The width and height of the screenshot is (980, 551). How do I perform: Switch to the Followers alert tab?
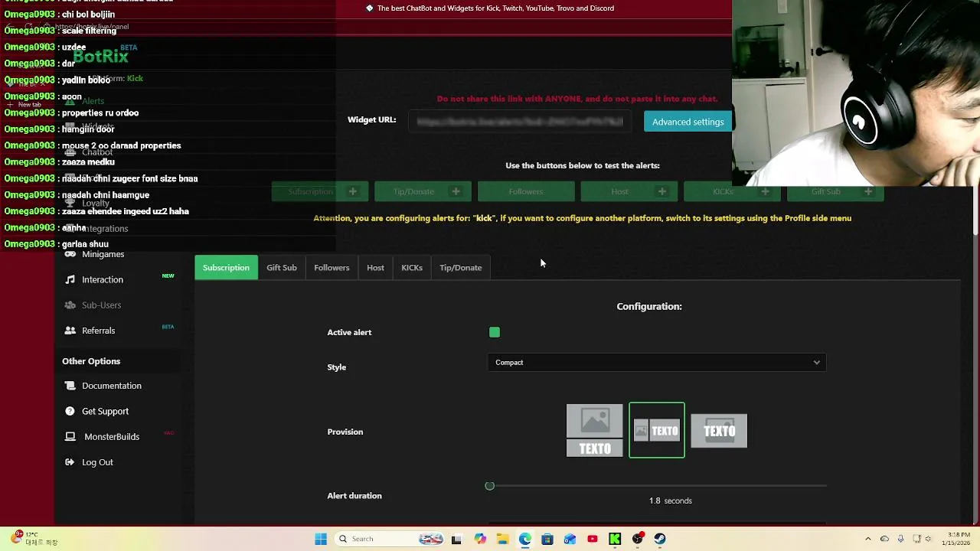[x=332, y=268]
